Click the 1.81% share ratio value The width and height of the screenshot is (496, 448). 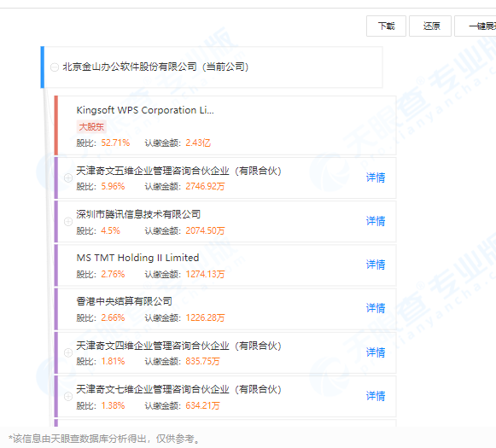pos(113,361)
